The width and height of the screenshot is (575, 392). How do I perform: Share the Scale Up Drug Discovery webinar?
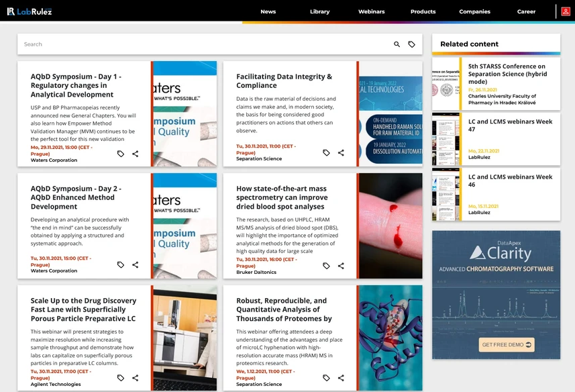pos(136,378)
